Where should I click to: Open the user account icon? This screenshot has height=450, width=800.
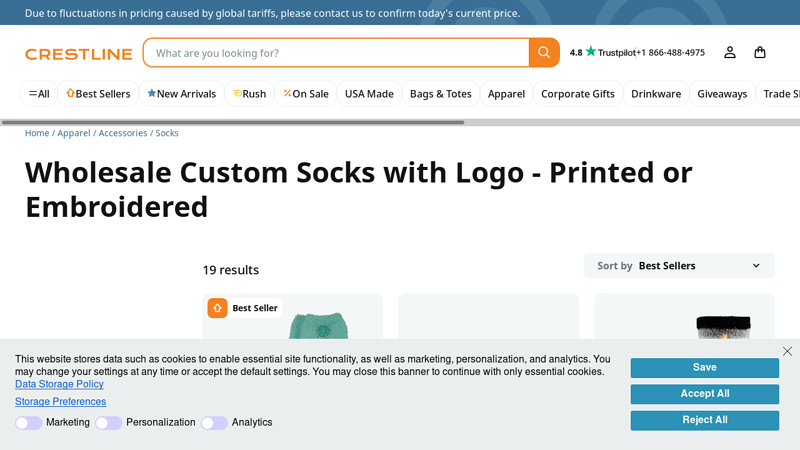pyautogui.click(x=730, y=53)
